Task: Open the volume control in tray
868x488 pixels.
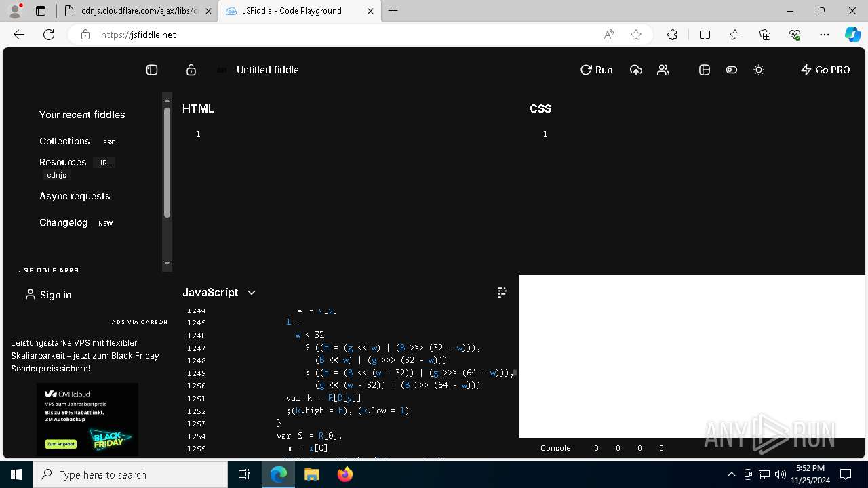Action: pos(780,474)
